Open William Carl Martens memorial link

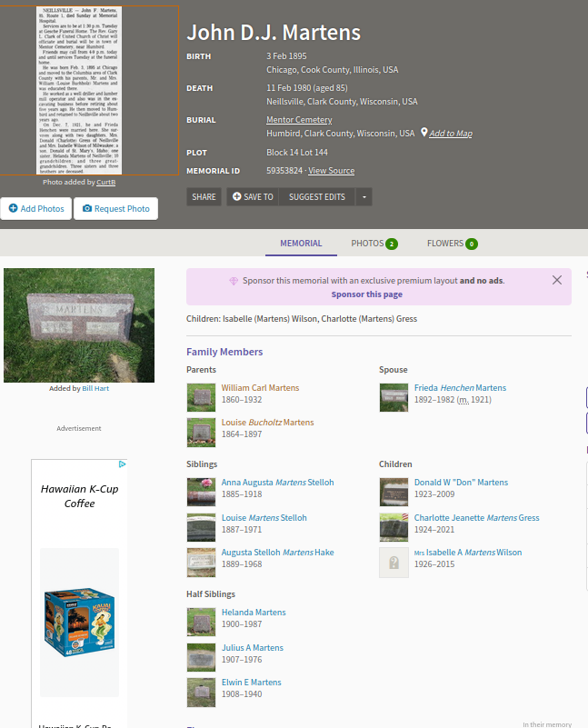[259, 388]
